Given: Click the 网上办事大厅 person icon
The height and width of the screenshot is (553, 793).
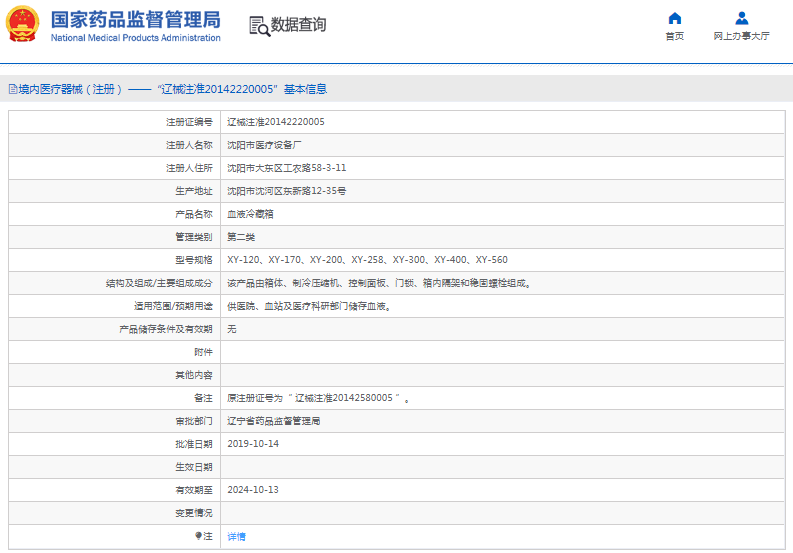Looking at the screenshot, I should [741, 18].
